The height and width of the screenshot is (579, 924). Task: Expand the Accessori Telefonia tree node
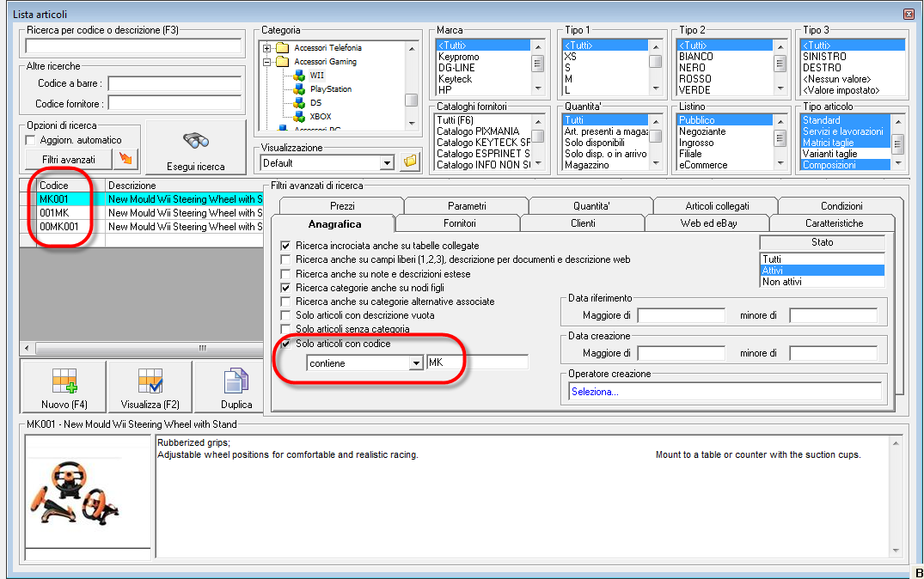[x=267, y=48]
